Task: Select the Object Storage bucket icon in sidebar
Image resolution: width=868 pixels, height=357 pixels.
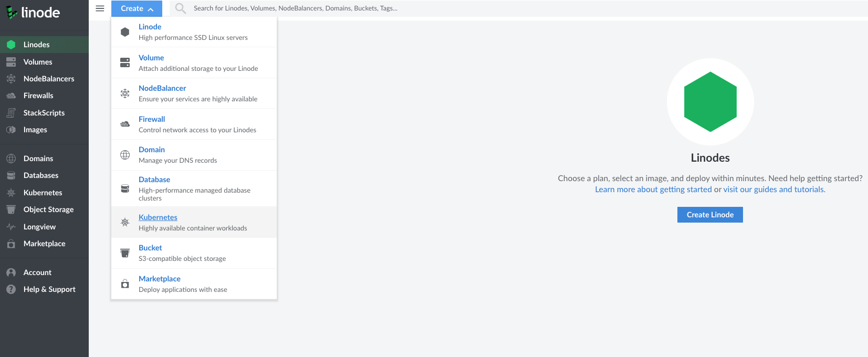Action: click(11, 209)
